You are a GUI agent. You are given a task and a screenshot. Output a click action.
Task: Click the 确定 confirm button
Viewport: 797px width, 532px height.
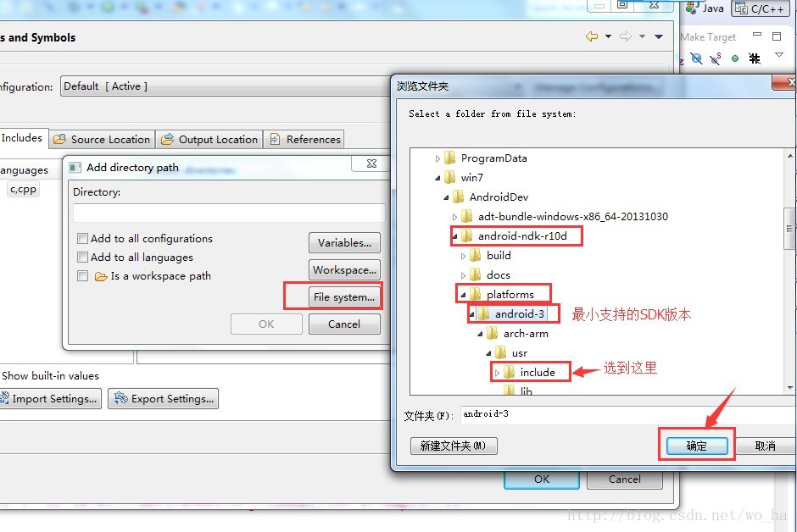[696, 446]
